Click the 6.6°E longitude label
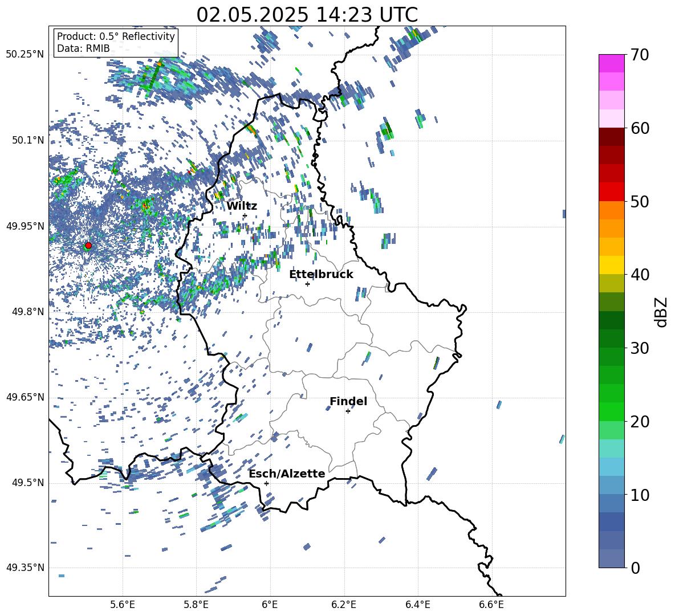The image size is (675, 616). point(491,605)
